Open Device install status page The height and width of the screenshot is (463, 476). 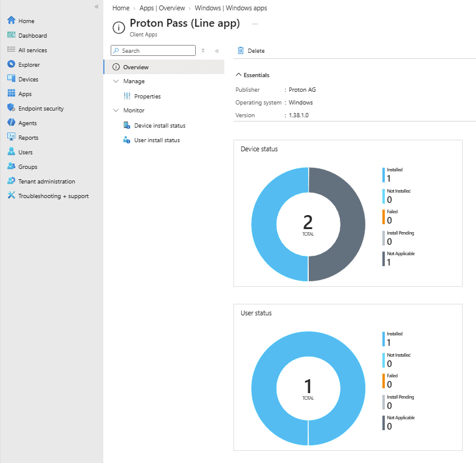[160, 125]
